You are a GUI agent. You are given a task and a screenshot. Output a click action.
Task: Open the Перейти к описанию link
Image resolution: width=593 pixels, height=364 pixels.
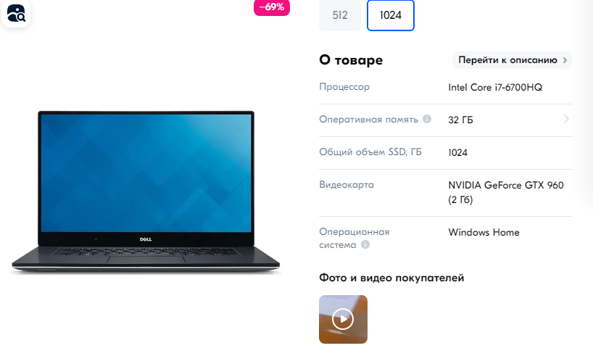pos(512,60)
